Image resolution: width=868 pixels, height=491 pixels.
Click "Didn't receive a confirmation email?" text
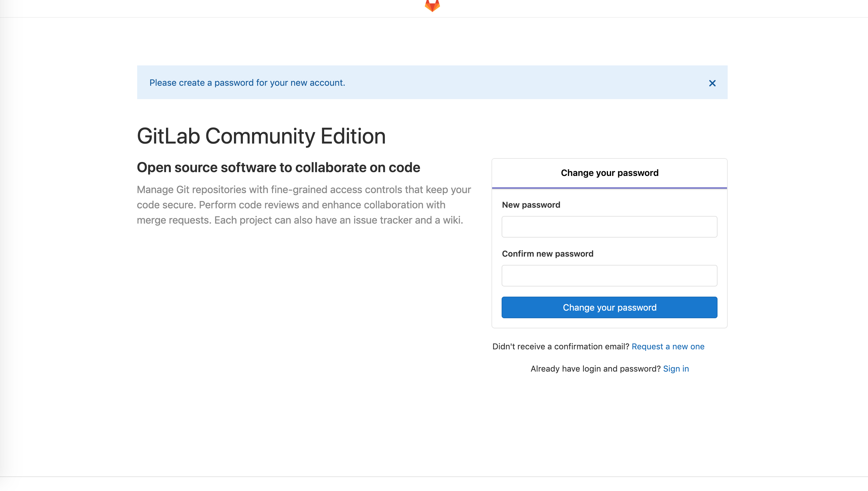point(561,346)
